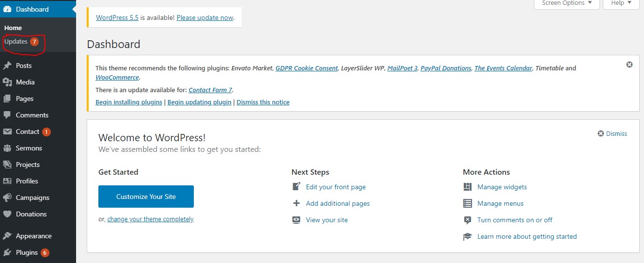Click View your site link
The width and height of the screenshot is (644, 263).
pos(327,220)
